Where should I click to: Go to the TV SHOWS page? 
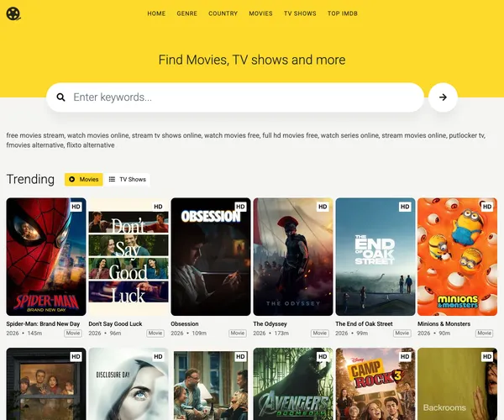[300, 13]
